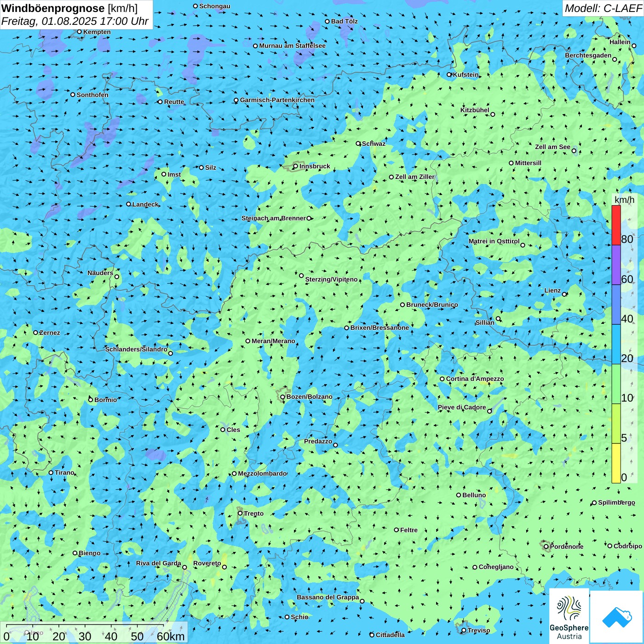The height and width of the screenshot is (644, 644).
Task: Click the 'Matrei in Osttirol' label
Action: click(494, 241)
